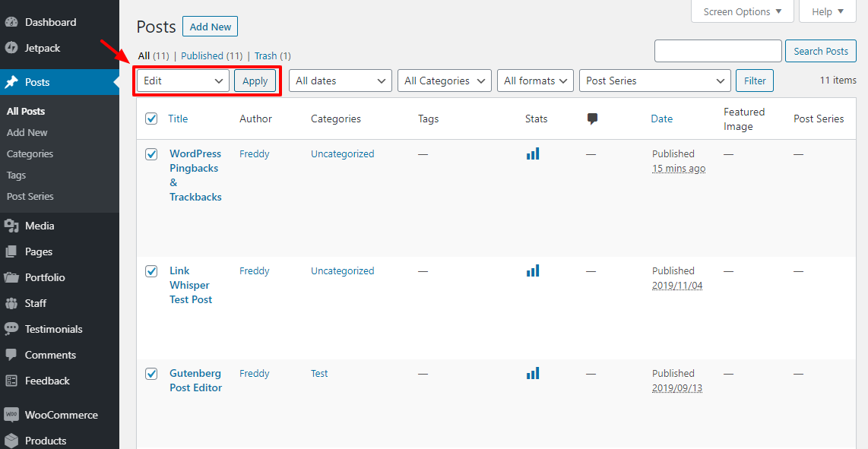Click the 2019/11/04 date text
This screenshot has width=868, height=449.
click(x=677, y=286)
